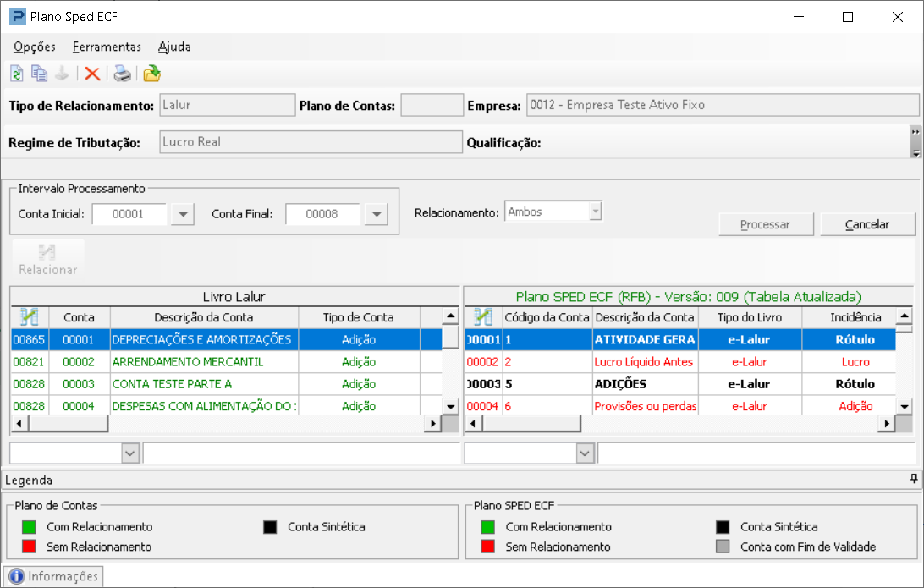Click the Livro Lalur horizontal scroll right arrow
The height and width of the screenshot is (588, 924).
click(x=433, y=424)
